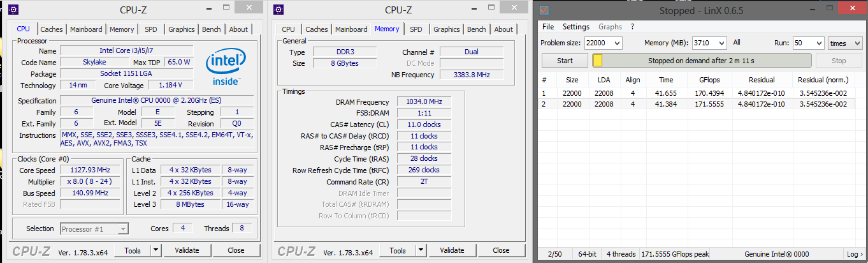Click Tools button in the left CPU-Z window
This screenshot has width=868, height=263.
click(x=133, y=251)
